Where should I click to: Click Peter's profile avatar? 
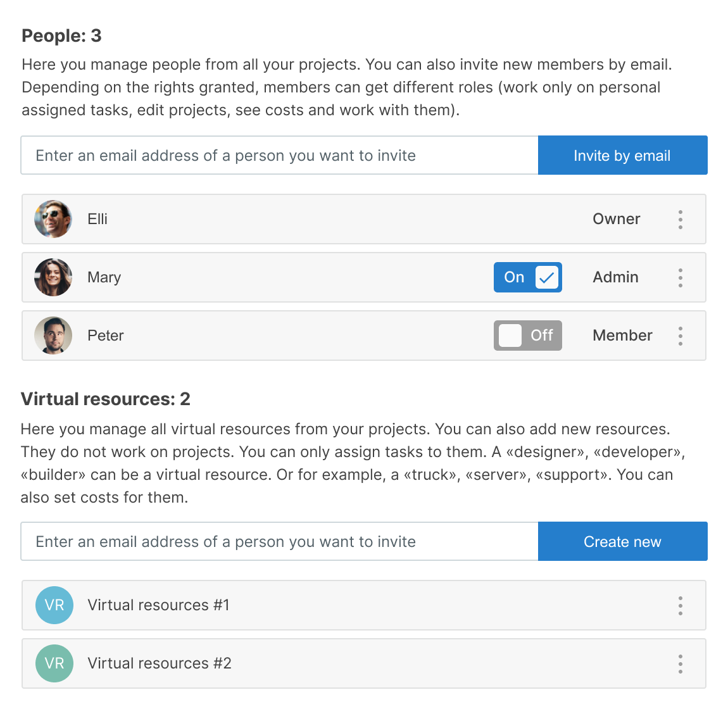(x=53, y=336)
